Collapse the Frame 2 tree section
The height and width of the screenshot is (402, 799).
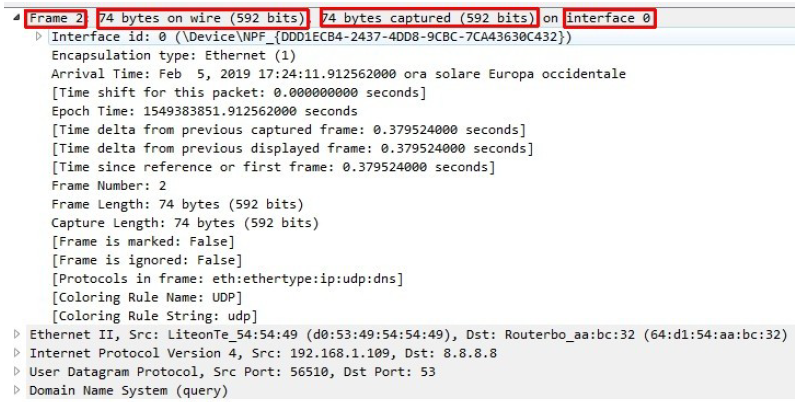[x=17, y=19]
